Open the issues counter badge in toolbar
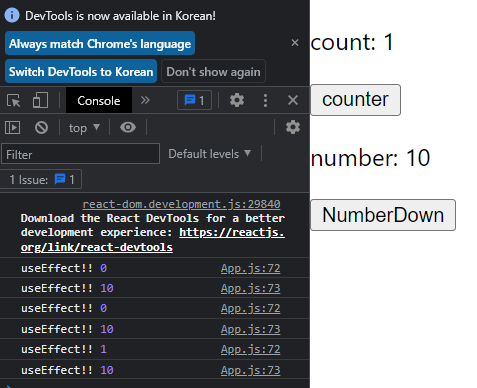Viewport: 477px width, 388px height. point(194,100)
